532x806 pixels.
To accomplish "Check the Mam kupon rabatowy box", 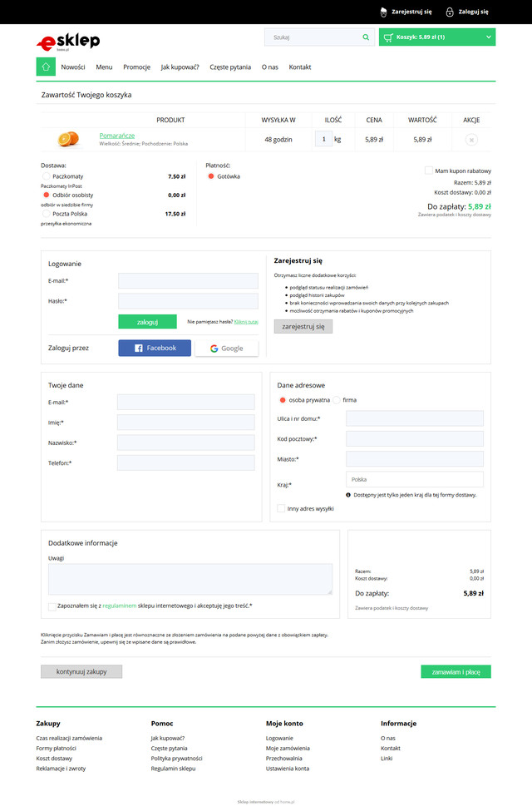I will [x=429, y=171].
